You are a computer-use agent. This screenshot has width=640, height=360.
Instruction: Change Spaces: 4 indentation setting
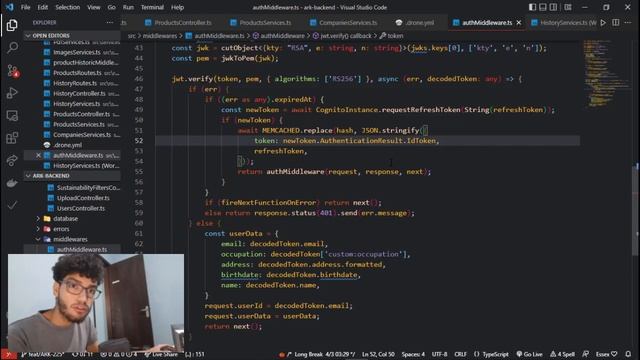point(413,354)
